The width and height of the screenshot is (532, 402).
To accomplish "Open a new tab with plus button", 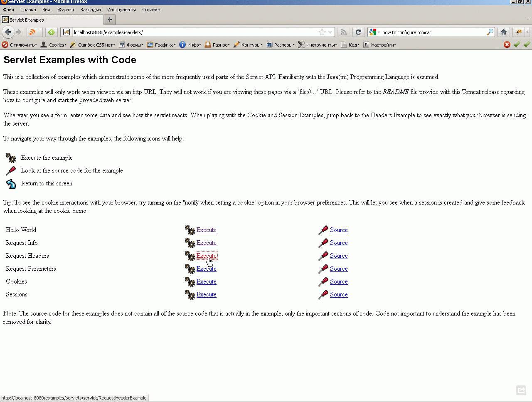I will click(110, 20).
